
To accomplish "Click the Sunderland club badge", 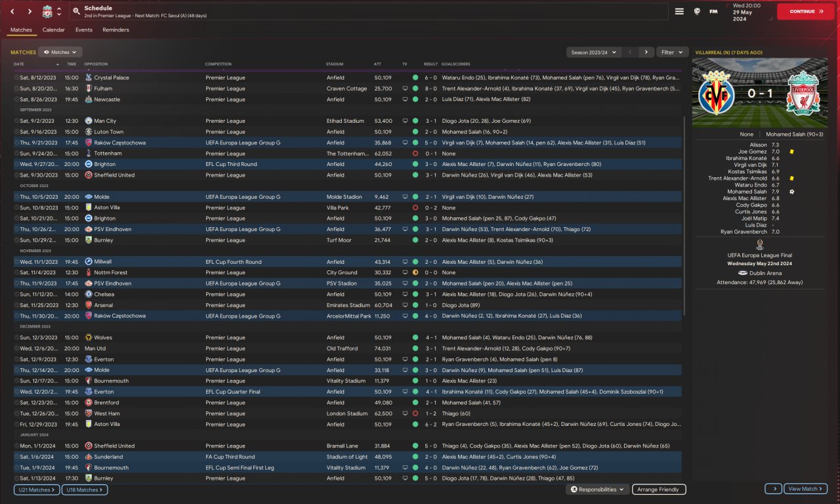I will pyautogui.click(x=89, y=457).
